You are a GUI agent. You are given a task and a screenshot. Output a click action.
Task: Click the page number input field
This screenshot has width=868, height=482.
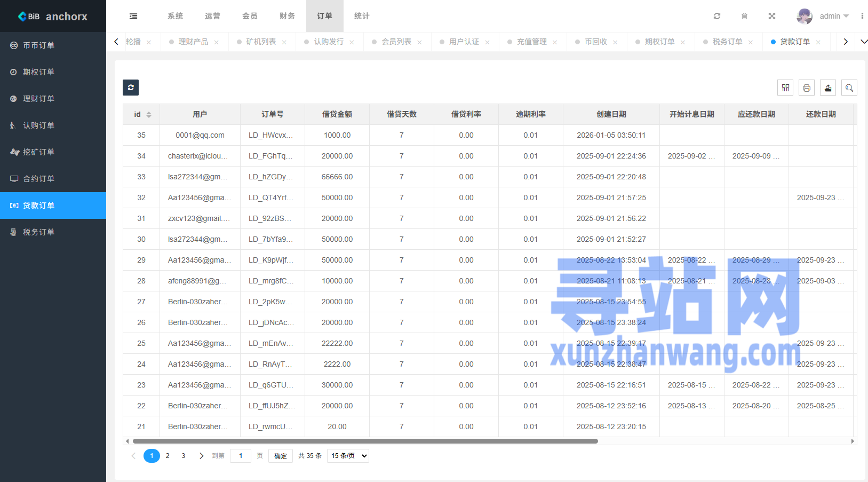coord(241,456)
